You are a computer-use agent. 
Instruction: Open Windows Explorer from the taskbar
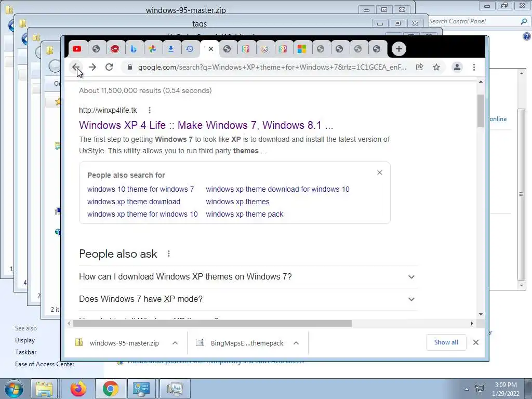point(44,389)
